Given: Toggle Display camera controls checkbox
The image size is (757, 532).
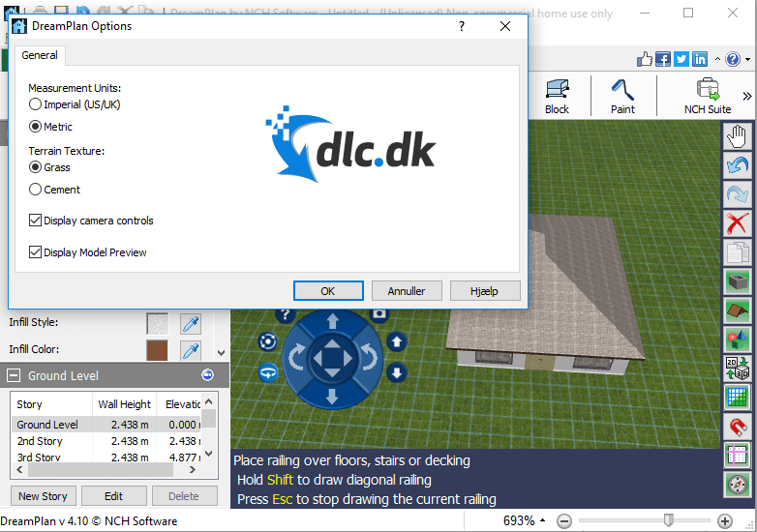Looking at the screenshot, I should (x=91, y=221).
